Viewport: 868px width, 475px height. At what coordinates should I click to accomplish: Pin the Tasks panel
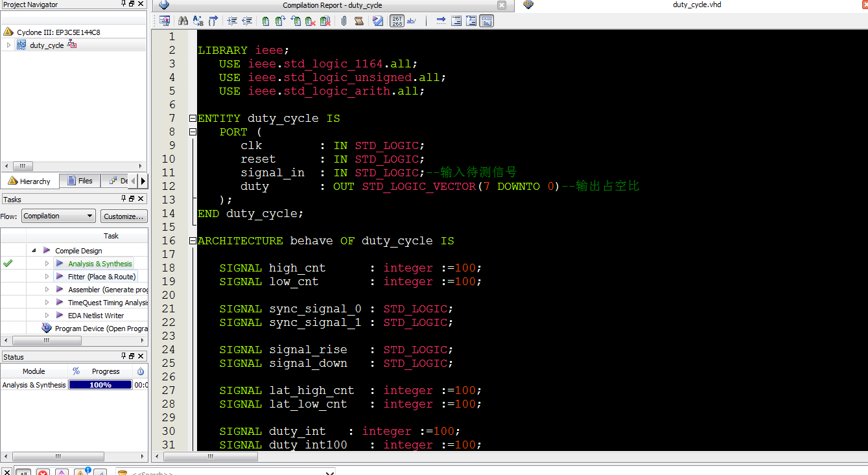pyautogui.click(x=123, y=198)
